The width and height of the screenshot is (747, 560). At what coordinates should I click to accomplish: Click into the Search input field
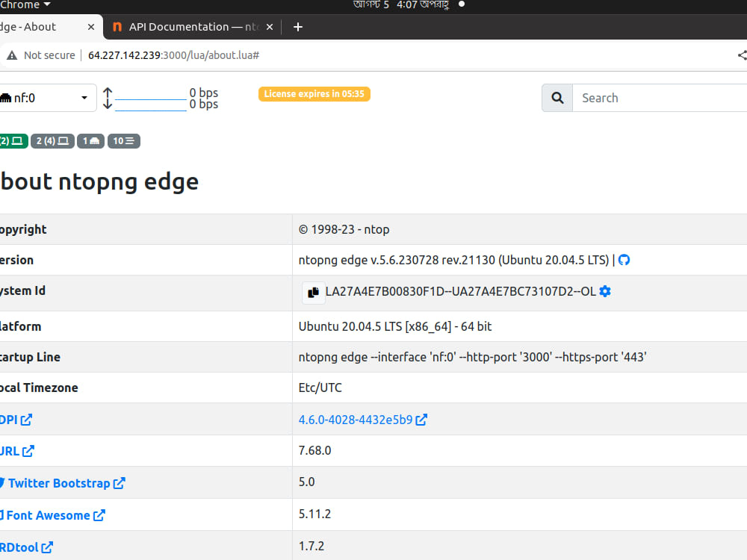pos(660,98)
